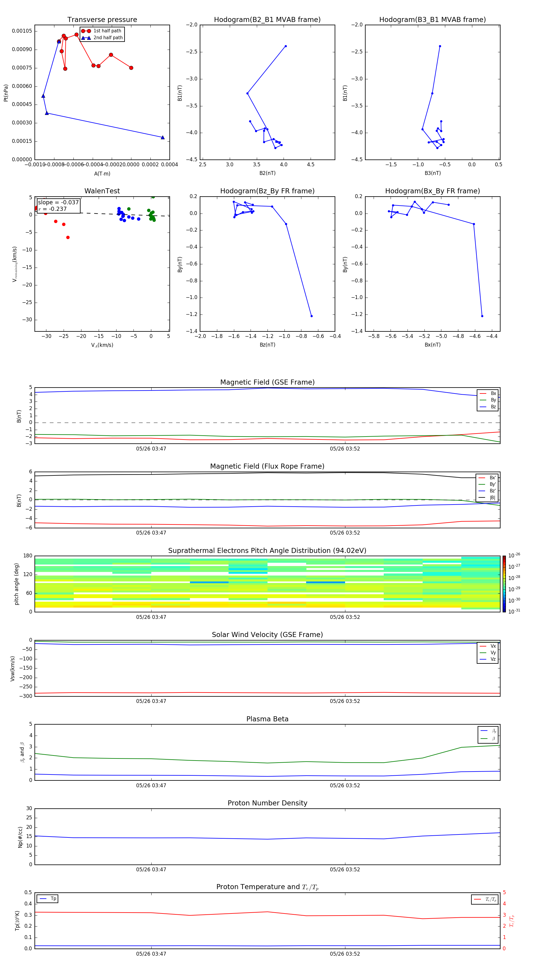
Task: Click the 'Vremaining(km/s)' y-axis label
Action: (15, 264)
